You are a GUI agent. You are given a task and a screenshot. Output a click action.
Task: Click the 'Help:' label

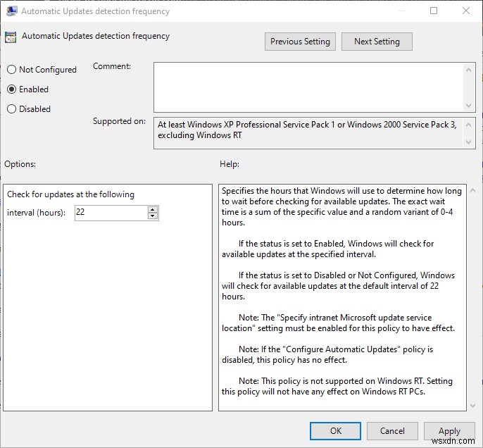[x=230, y=164]
